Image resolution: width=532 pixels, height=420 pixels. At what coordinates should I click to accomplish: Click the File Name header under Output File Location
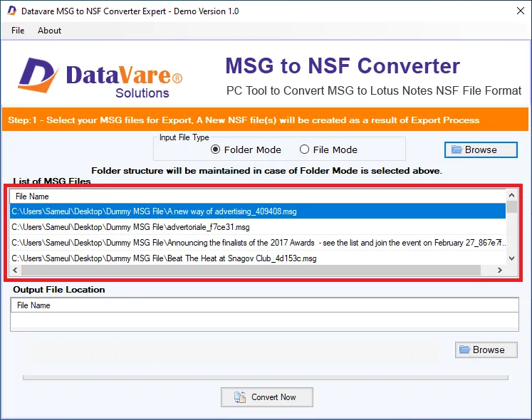point(264,305)
